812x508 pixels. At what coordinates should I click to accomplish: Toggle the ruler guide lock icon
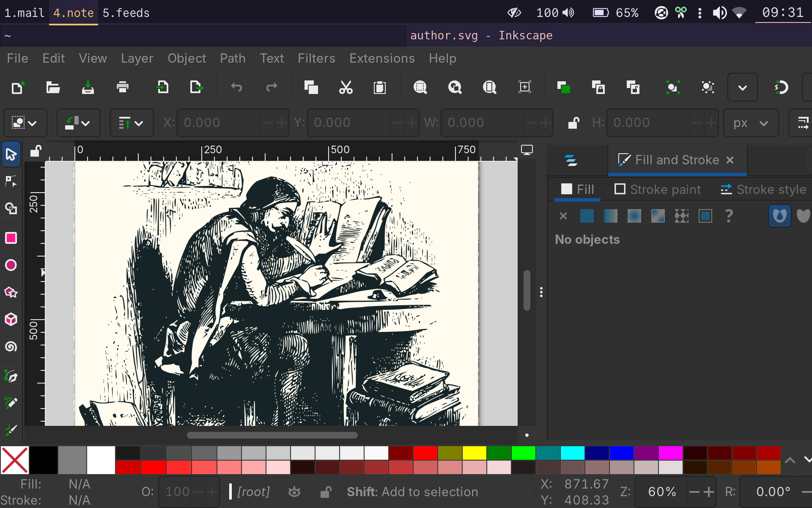click(x=36, y=151)
